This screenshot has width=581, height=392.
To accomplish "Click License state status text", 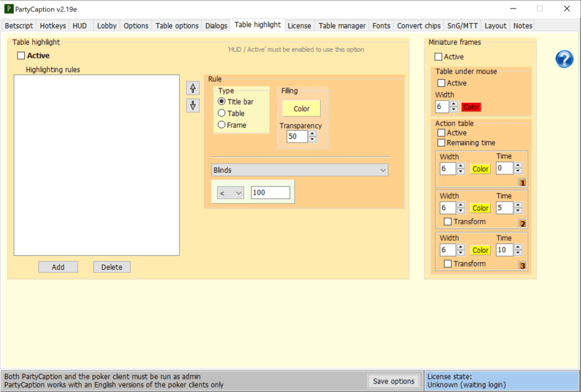I will tap(466, 381).
